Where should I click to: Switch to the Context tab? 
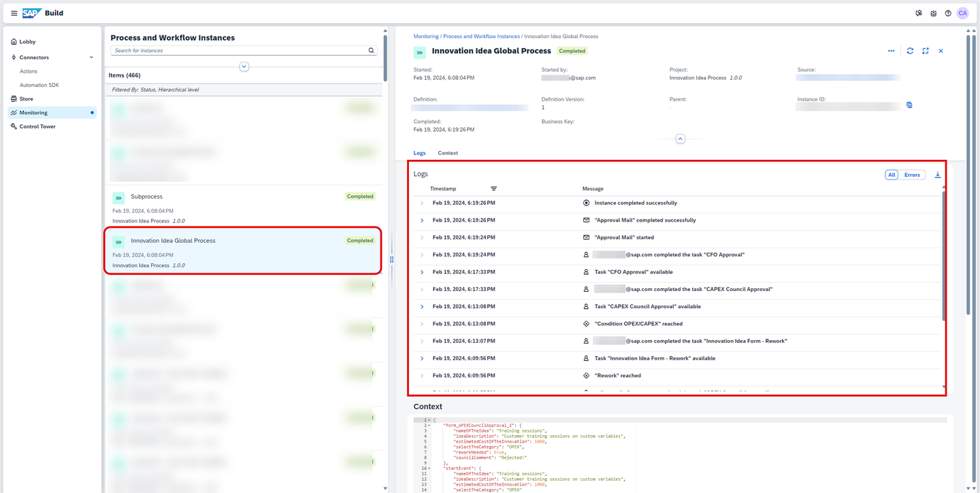[448, 153]
